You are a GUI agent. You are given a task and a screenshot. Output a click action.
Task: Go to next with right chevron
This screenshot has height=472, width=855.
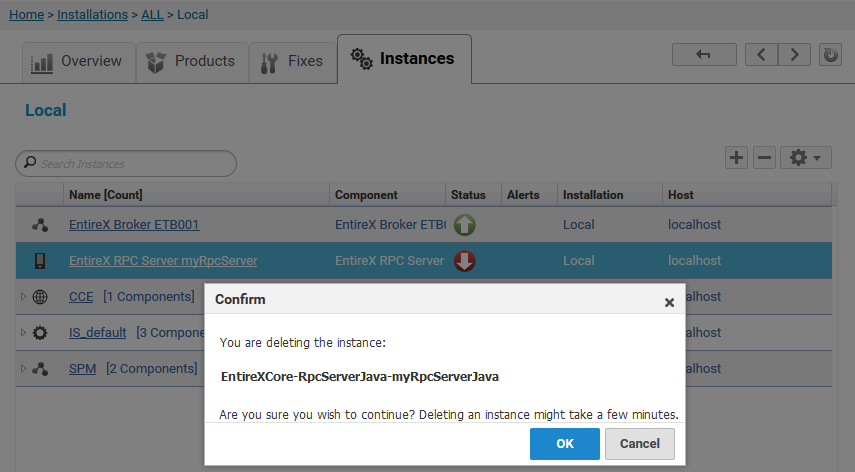(794, 55)
